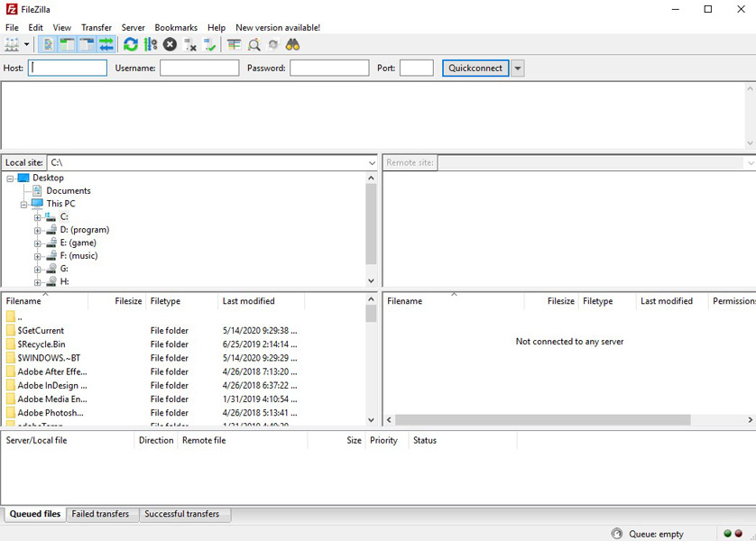
Task: Switch to the Failed transfers tab
Action: tap(100, 514)
